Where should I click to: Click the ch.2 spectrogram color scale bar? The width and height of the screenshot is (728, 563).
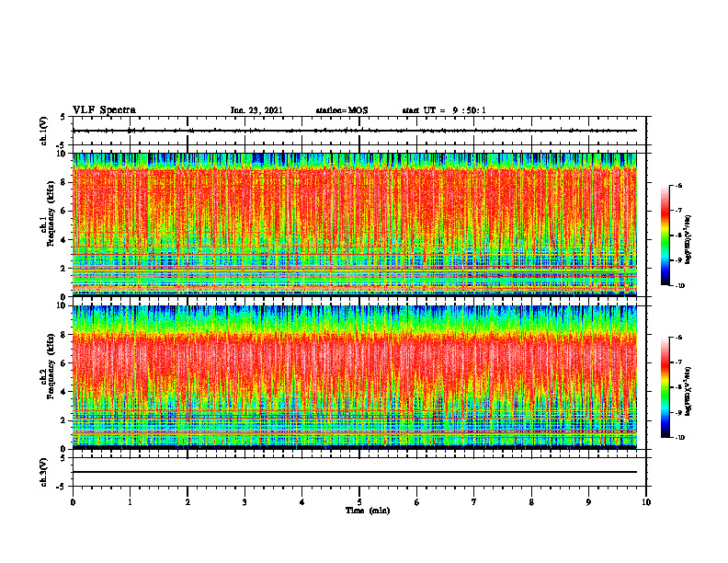(x=665, y=387)
